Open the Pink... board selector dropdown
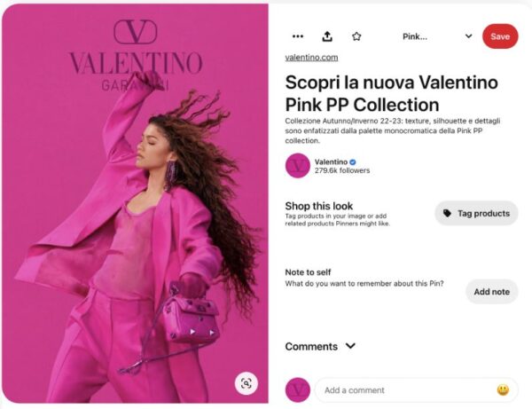The height and width of the screenshot is (409, 532). 437,36
